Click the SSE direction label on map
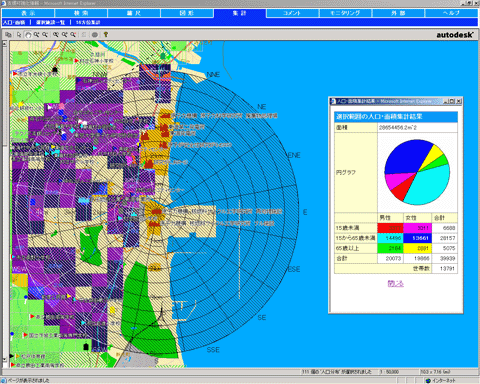This screenshot has width=480, height=384. pyautogui.click(x=213, y=350)
